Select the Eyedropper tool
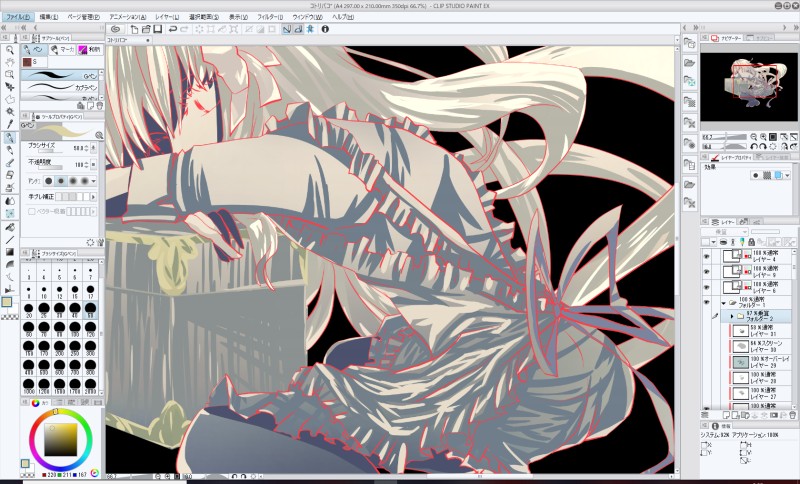The width and height of the screenshot is (800, 484). tap(10, 124)
